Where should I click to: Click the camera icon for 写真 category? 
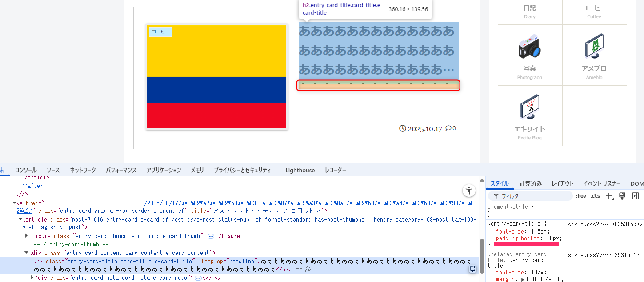point(529,48)
